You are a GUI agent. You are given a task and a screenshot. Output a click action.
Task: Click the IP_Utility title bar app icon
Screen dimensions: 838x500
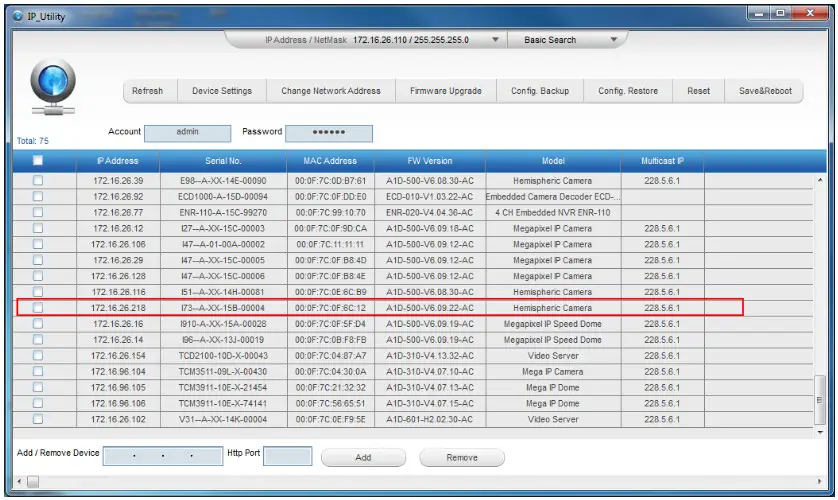click(18, 17)
